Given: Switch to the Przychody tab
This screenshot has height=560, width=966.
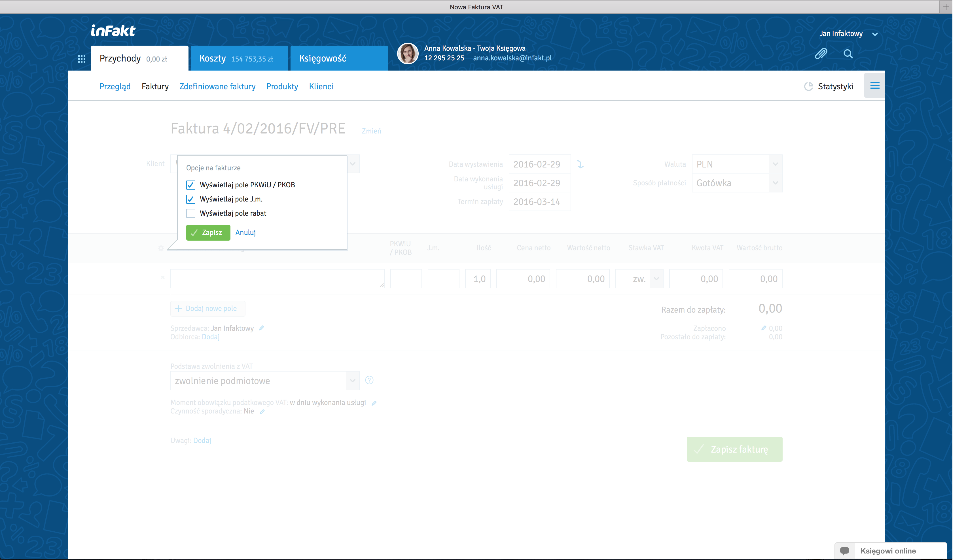Looking at the screenshot, I should [139, 58].
